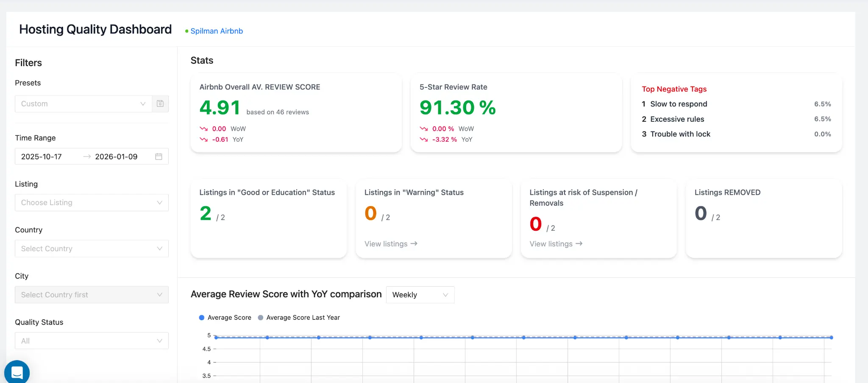
Task: Click the 4.91 review score value
Action: coord(220,108)
